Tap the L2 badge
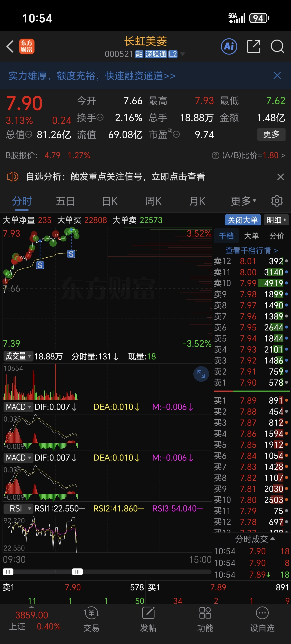Image resolution: width=291 pixels, height=644 pixels. click(173, 54)
